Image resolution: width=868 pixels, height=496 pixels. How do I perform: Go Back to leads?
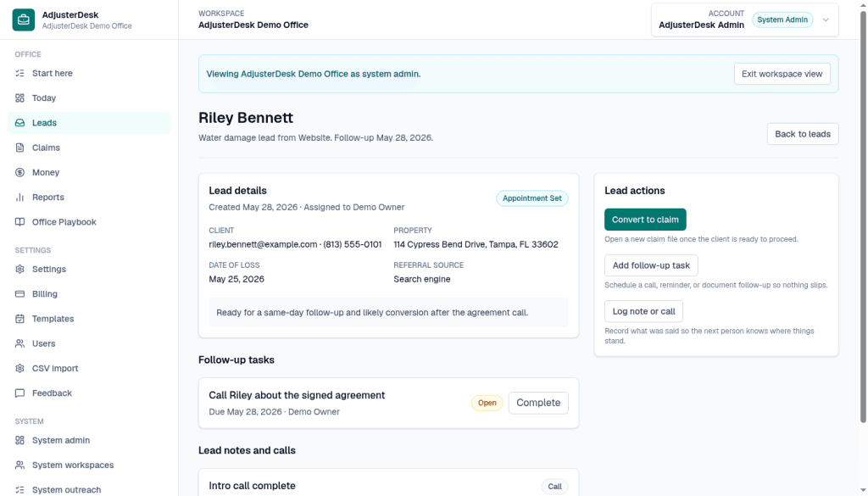[x=802, y=134]
